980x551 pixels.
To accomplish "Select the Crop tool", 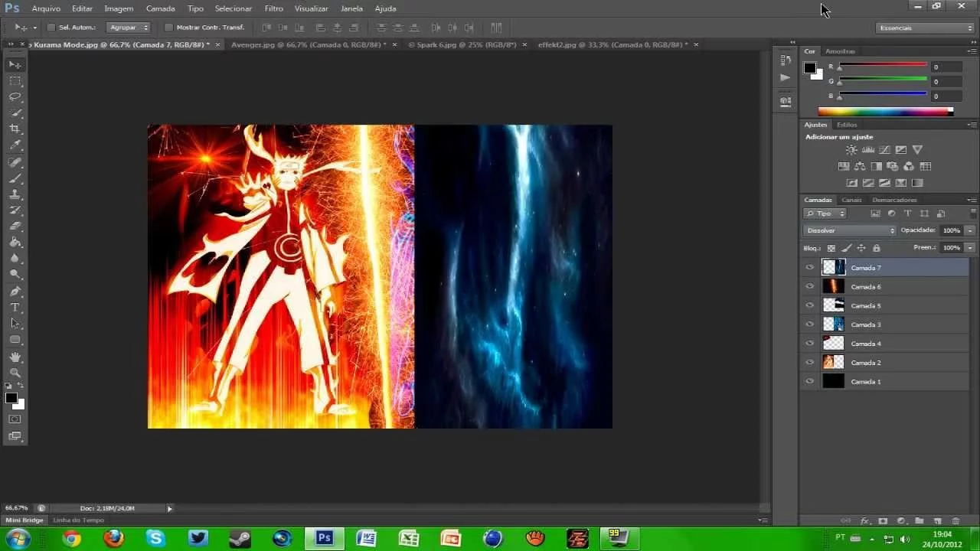I will click(x=15, y=129).
